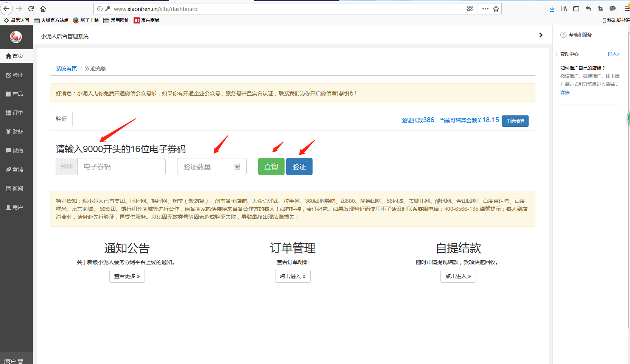This screenshot has height=364, width=630.
Task: Collapse the panel using the chevron arrow
Action: 541,35
